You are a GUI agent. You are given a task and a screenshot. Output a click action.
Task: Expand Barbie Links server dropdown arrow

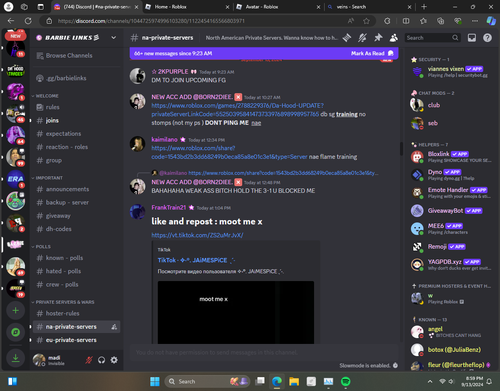(x=113, y=38)
